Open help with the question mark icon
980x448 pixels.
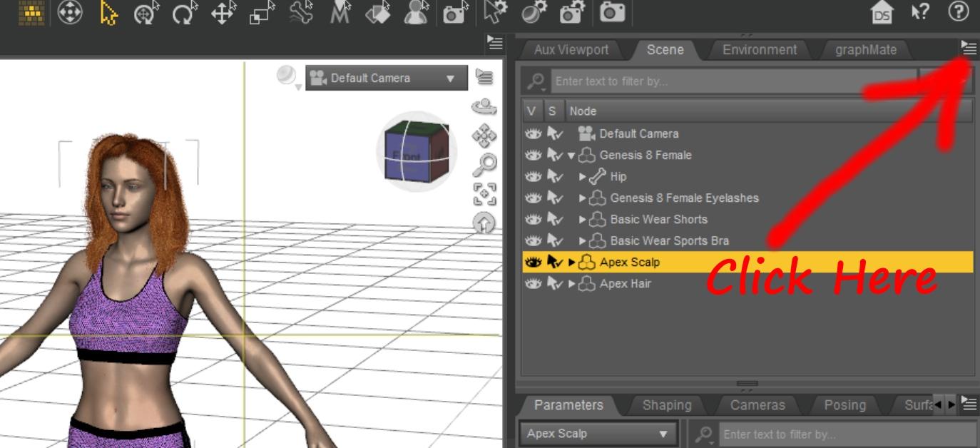tap(958, 11)
